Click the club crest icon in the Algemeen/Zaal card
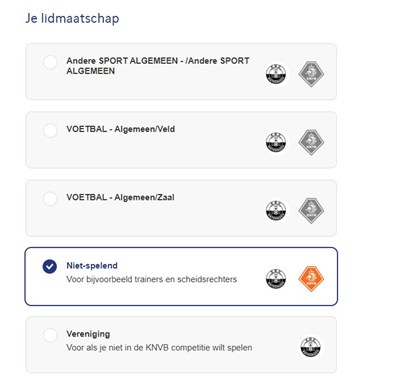The image size is (400, 388). click(x=276, y=210)
